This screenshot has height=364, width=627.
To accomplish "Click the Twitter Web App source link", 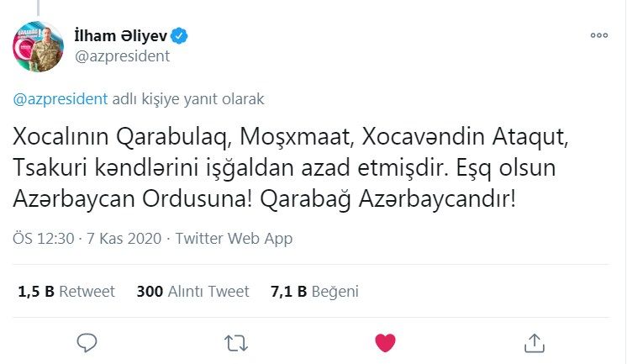I will coord(234,239).
